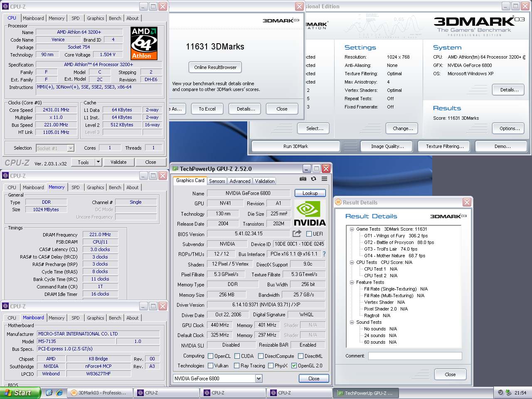This screenshot has width=532, height=399.
Task: Open the 3DMark03 taskbar button
Action: tap(100, 393)
